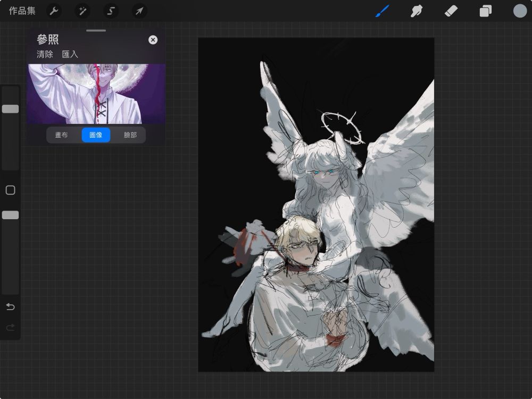Close the 參照 reference panel
The height and width of the screenshot is (399, 532).
click(153, 40)
